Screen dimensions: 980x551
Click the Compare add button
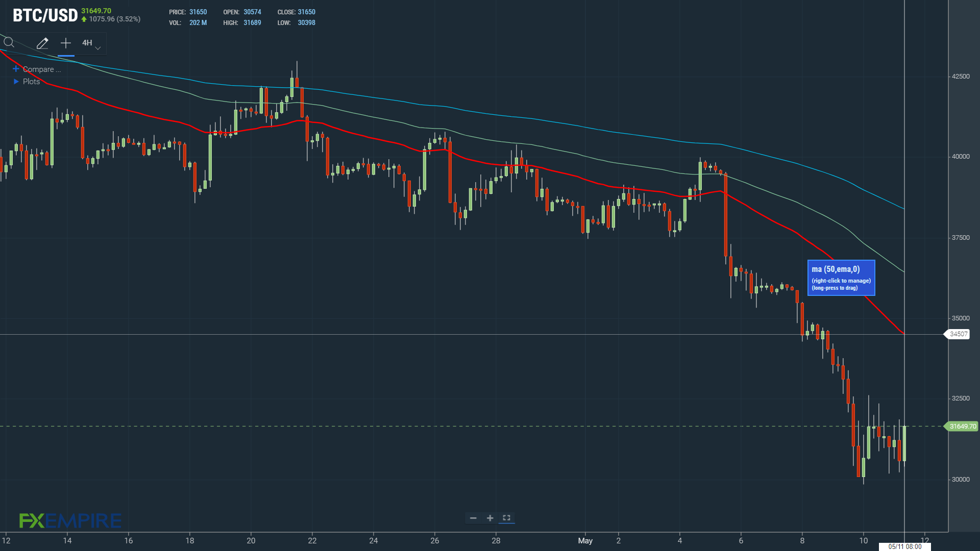pos(16,69)
